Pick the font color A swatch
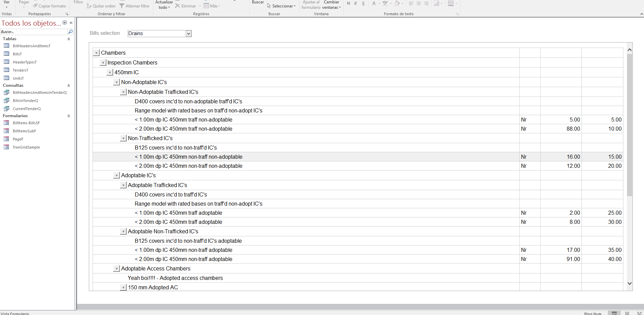This screenshot has height=315, width=644. 374,3
